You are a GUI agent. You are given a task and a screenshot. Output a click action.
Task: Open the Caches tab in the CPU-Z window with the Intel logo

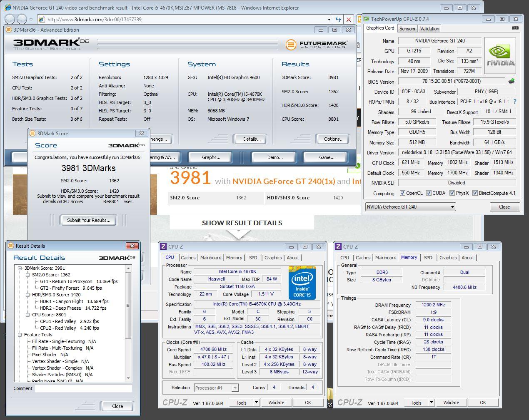(188, 258)
